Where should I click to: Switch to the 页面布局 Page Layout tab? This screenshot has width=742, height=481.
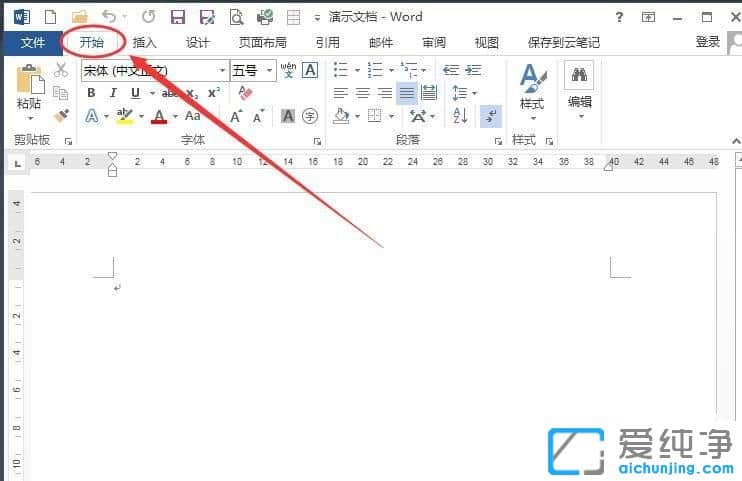point(263,43)
